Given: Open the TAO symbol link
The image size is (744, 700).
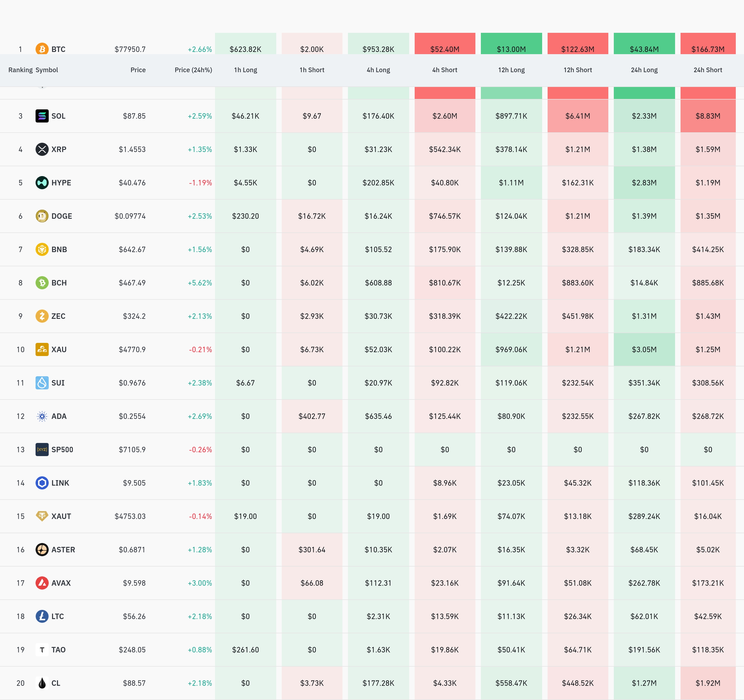Looking at the screenshot, I should [58, 649].
